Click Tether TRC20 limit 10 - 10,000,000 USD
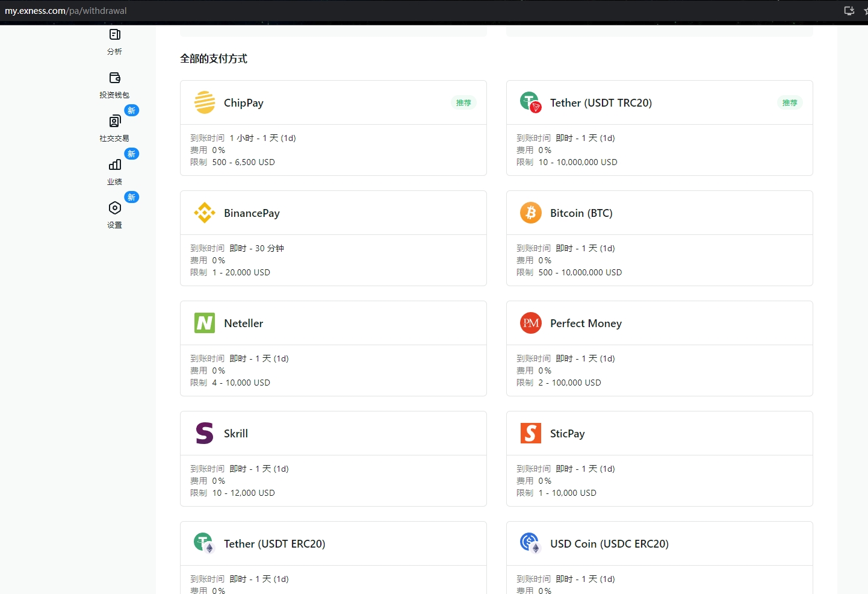Image resolution: width=868 pixels, height=594 pixels. (578, 162)
